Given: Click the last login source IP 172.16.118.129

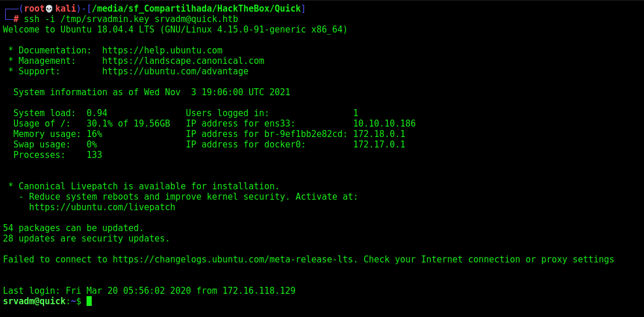Looking at the screenshot, I should (259, 291).
